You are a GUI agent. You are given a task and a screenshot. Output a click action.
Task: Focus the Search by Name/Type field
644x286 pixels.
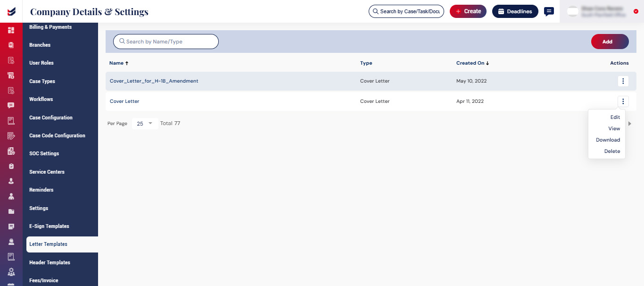coord(166,42)
